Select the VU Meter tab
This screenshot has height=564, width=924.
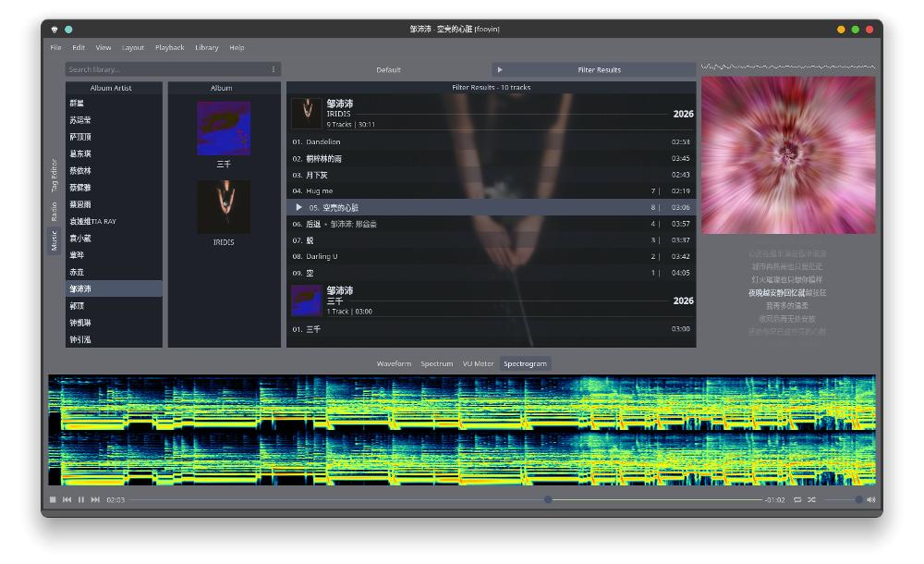point(478,364)
